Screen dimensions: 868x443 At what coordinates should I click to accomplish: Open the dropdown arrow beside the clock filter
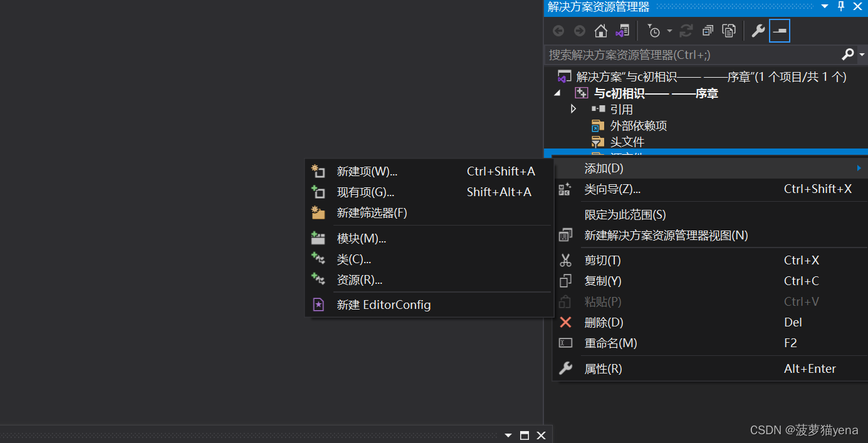[x=669, y=31]
